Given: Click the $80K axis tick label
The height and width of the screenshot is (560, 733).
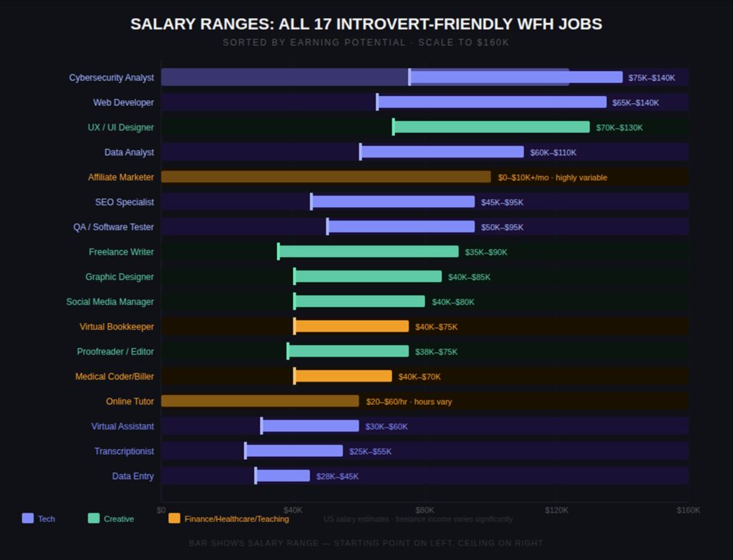Looking at the screenshot, I should click(424, 510).
